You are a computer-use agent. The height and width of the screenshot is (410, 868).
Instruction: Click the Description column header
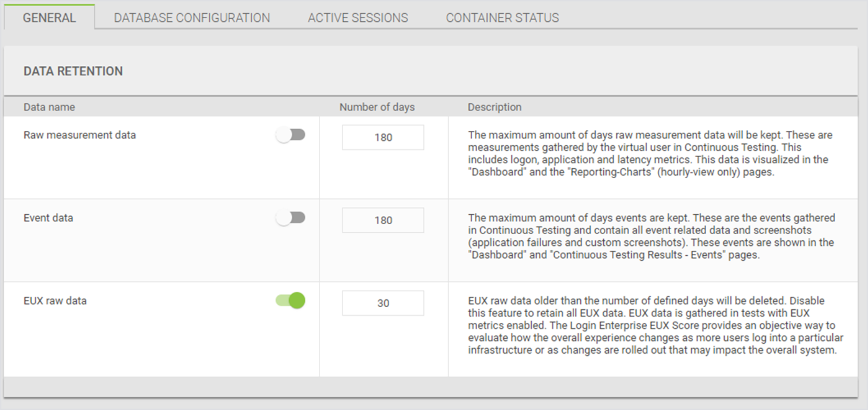point(494,107)
